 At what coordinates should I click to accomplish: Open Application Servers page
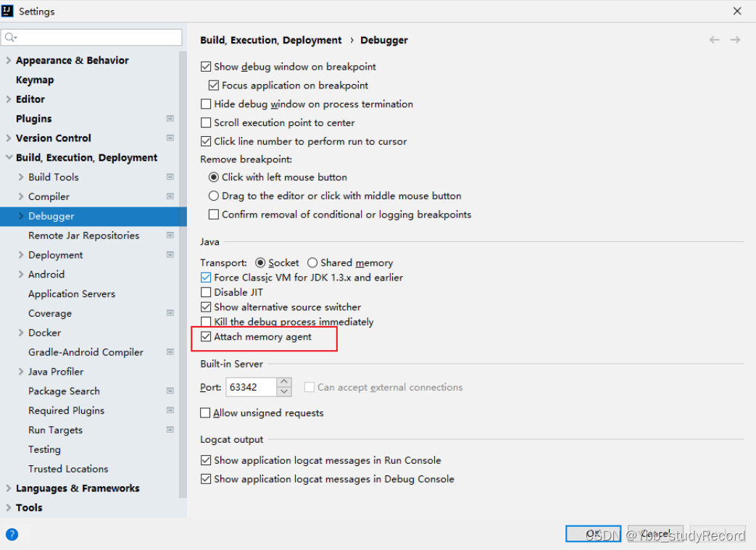pos(72,293)
